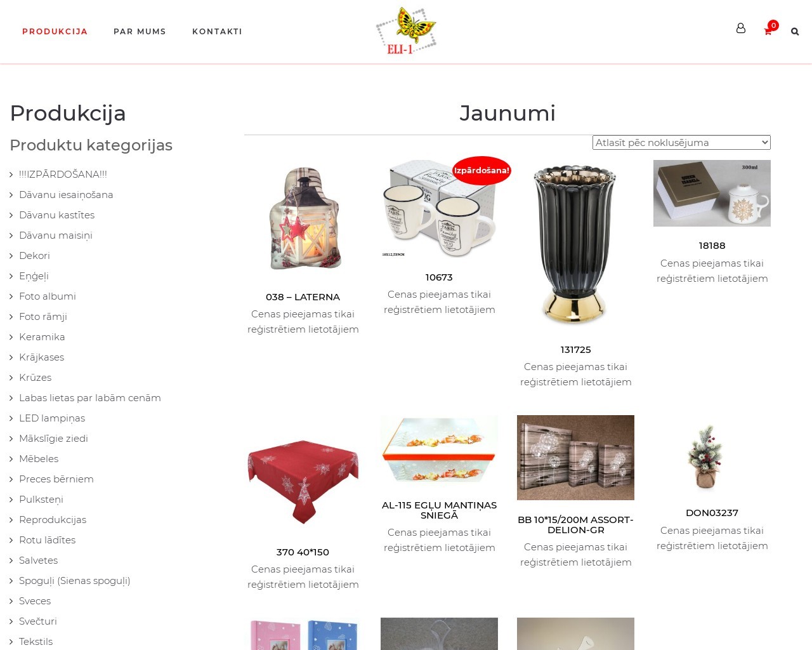Screen dimensions: 812x650
Task: Click the search magnifier icon
Action: 795,32
